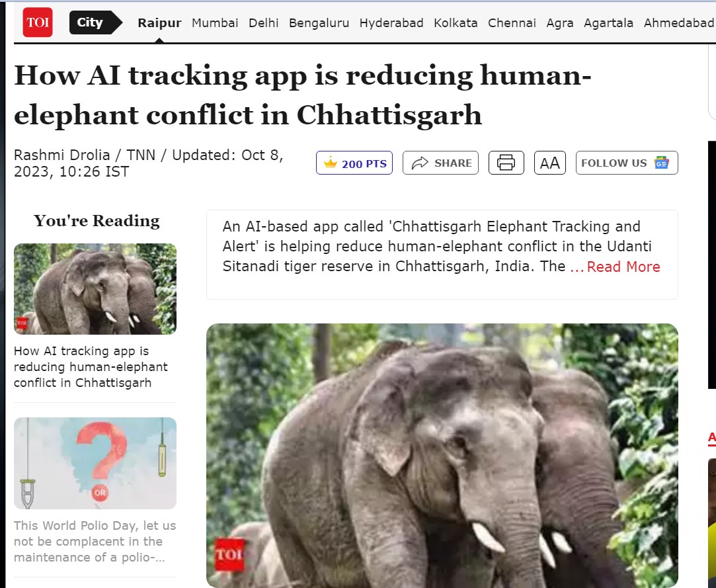716x588 pixels.
Task: Go to the Delhi city tab
Action: [x=264, y=23]
